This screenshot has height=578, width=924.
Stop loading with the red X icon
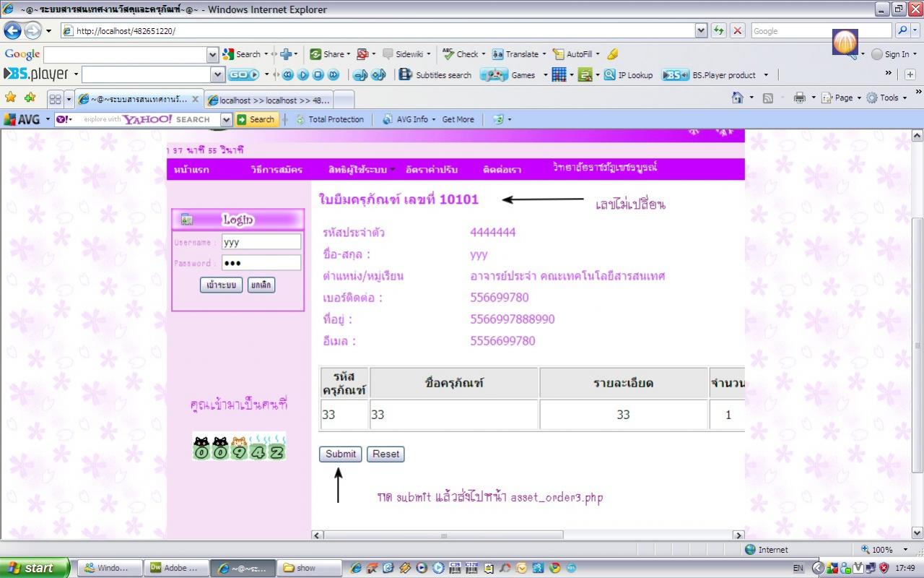click(737, 30)
